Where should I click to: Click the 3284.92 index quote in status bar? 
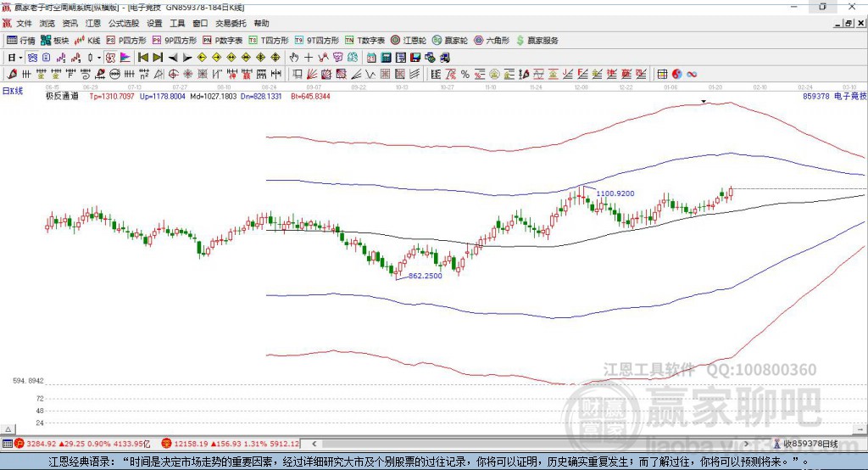[42, 444]
